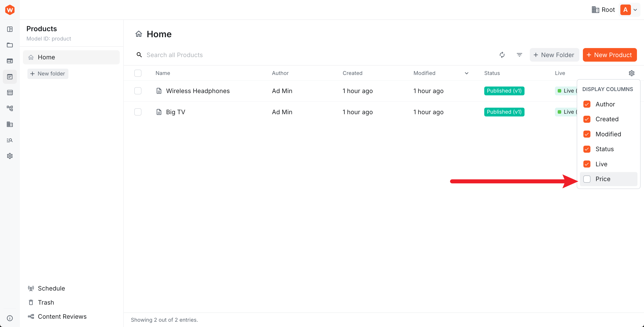
Task: Go to Trash in the sidebar
Action: pos(46,302)
